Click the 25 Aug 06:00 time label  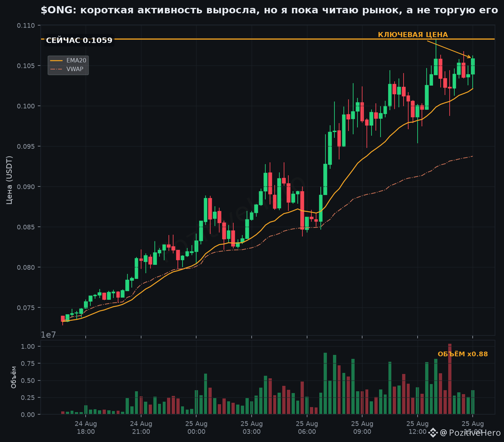307,428
